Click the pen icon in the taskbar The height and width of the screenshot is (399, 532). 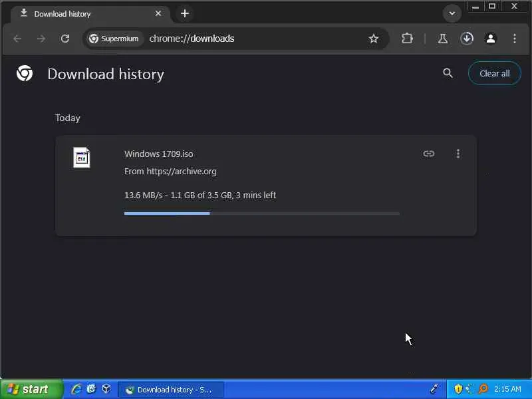[x=434, y=389]
